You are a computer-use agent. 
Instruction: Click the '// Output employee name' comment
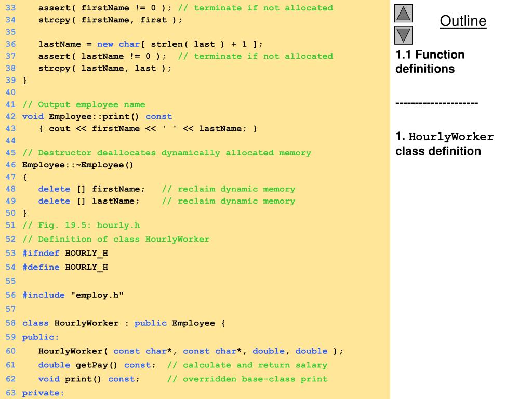(84, 104)
